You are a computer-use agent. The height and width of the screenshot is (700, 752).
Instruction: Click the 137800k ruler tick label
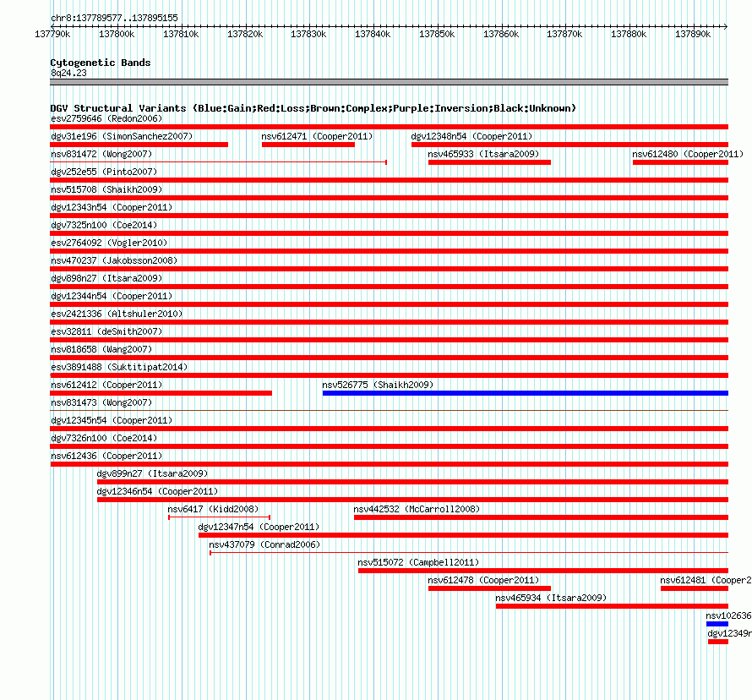pos(117,34)
